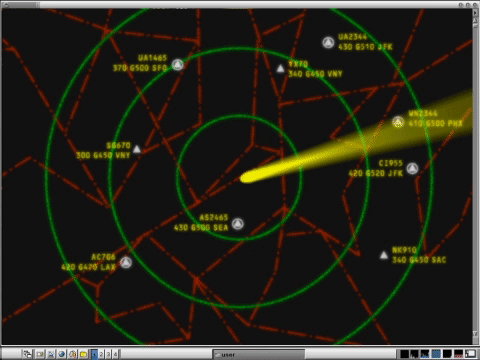Select aircraft UA2344 radar blip
This screenshot has width=480, height=360.
click(x=328, y=43)
